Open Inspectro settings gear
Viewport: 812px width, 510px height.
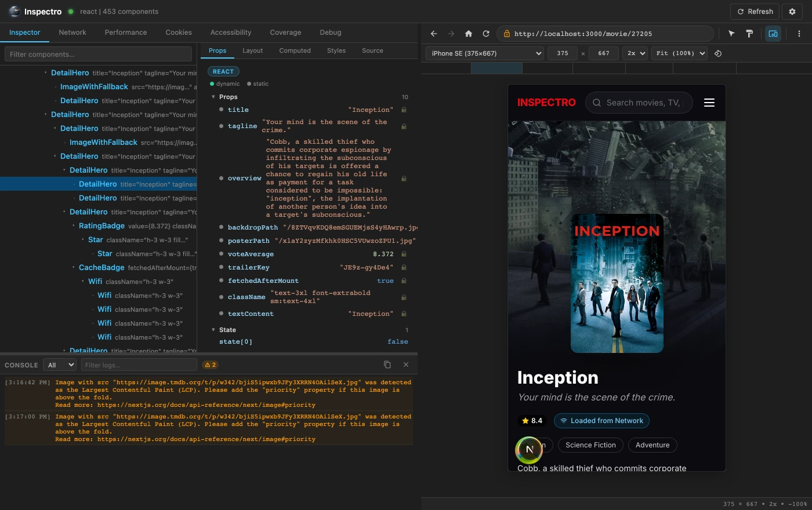(792, 12)
